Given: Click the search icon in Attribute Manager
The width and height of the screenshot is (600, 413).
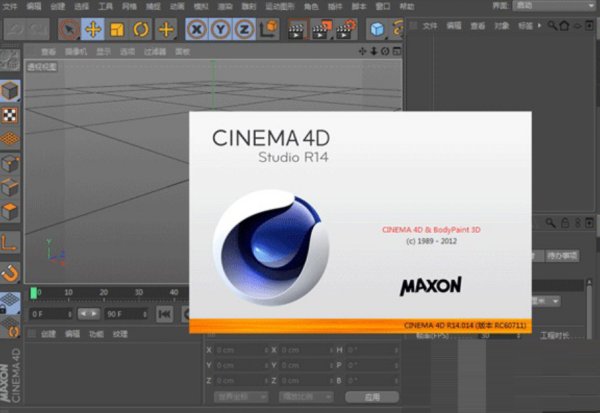Looking at the screenshot, I should click(x=551, y=223).
